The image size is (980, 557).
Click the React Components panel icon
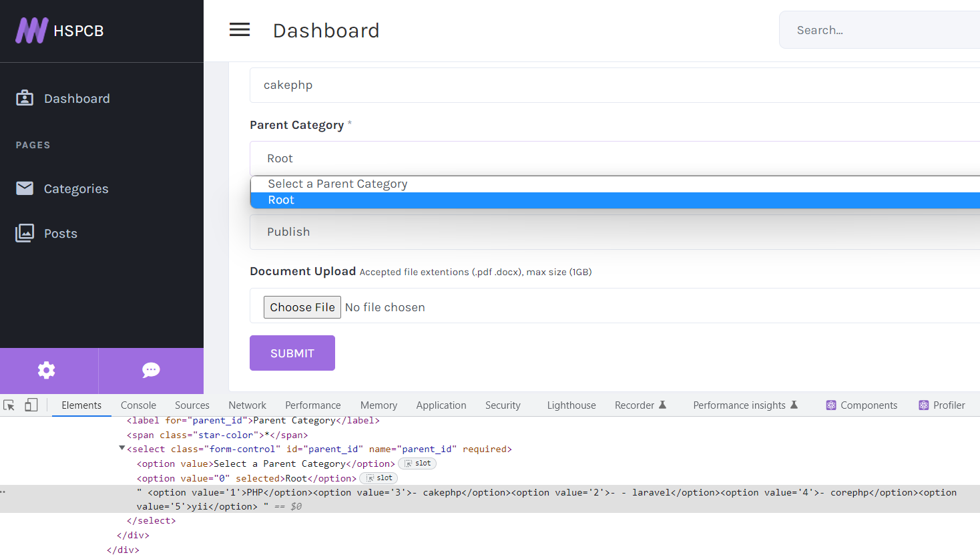click(831, 405)
